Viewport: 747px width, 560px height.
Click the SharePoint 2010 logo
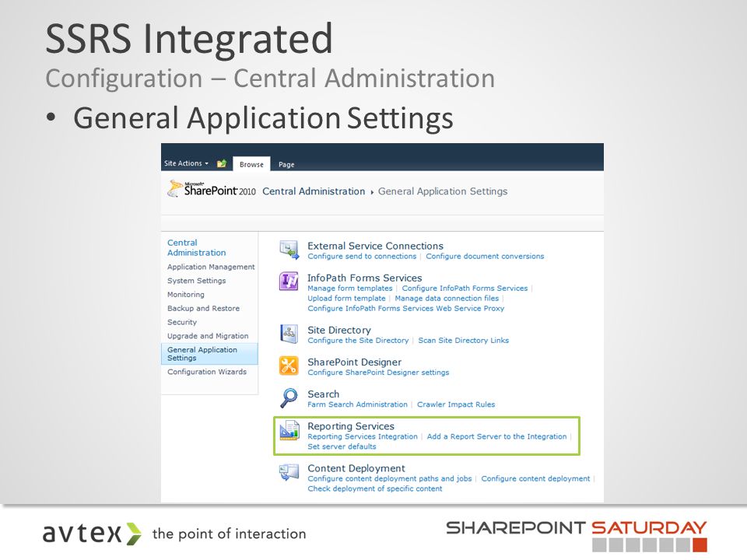(x=211, y=189)
